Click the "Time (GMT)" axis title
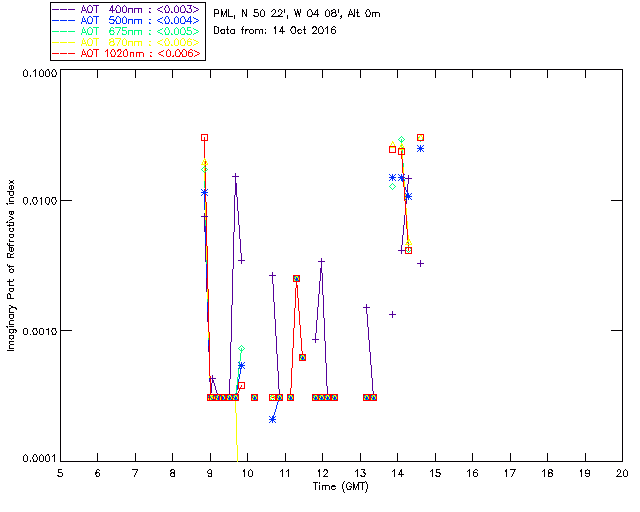 pos(341,487)
